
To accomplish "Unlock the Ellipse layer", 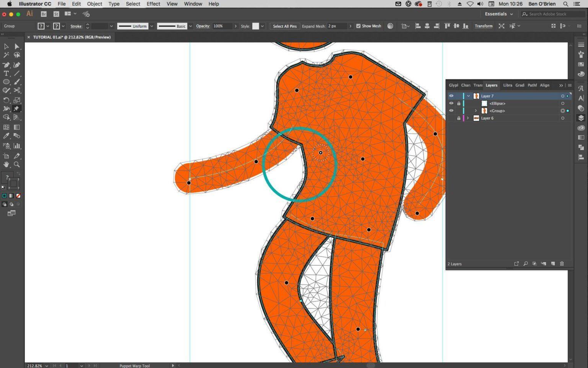I will pos(459,103).
